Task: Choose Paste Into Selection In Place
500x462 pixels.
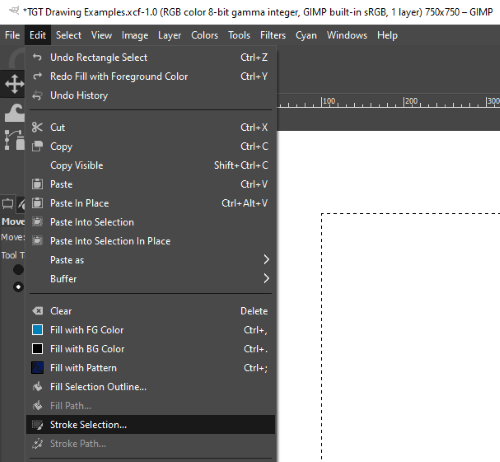Action: [151, 241]
